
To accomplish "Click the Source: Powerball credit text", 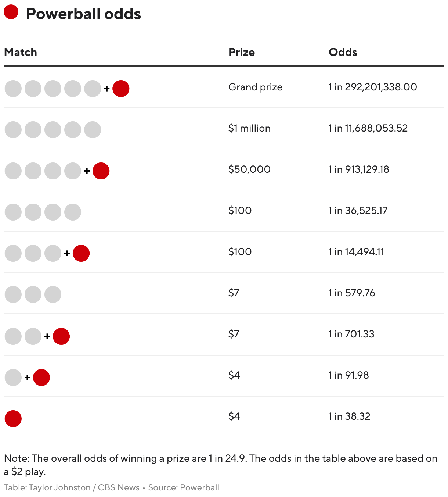I will pos(184,487).
